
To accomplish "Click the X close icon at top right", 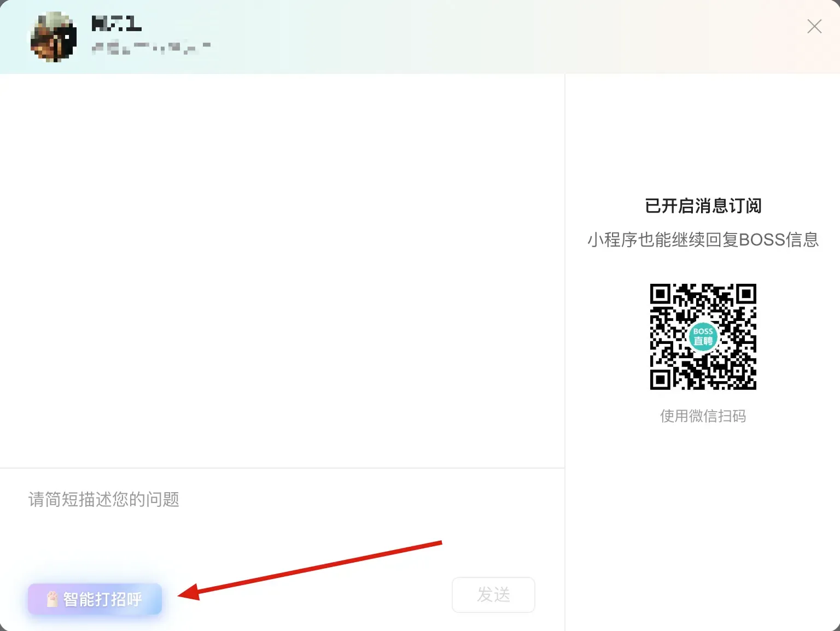I will [x=814, y=26].
